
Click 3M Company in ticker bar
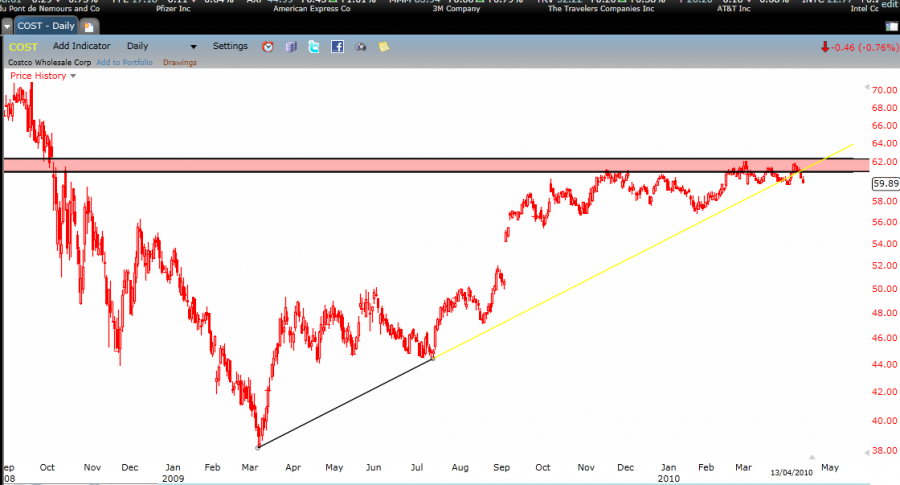pyautogui.click(x=456, y=9)
